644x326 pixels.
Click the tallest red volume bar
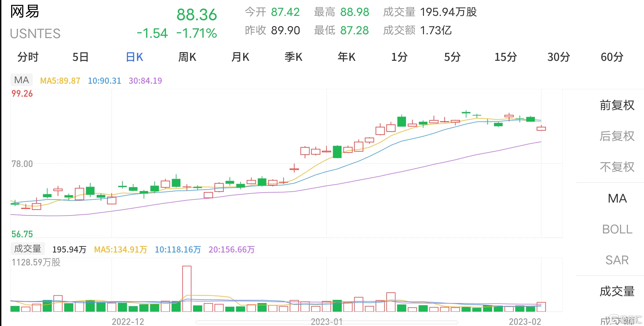pyautogui.click(x=187, y=289)
